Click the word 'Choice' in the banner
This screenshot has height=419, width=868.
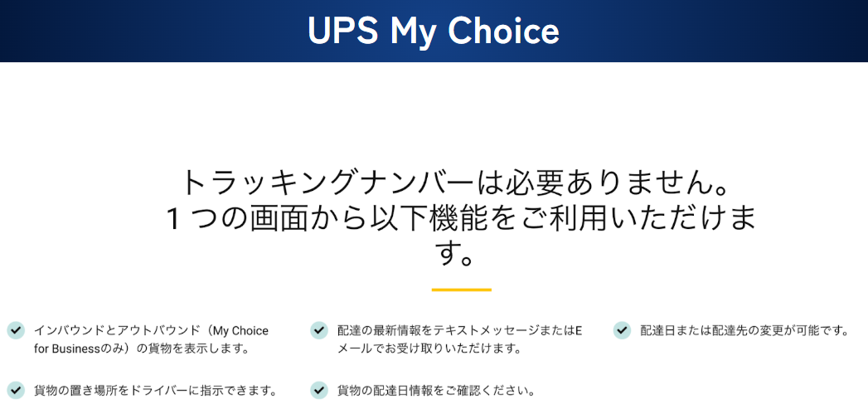click(x=503, y=31)
